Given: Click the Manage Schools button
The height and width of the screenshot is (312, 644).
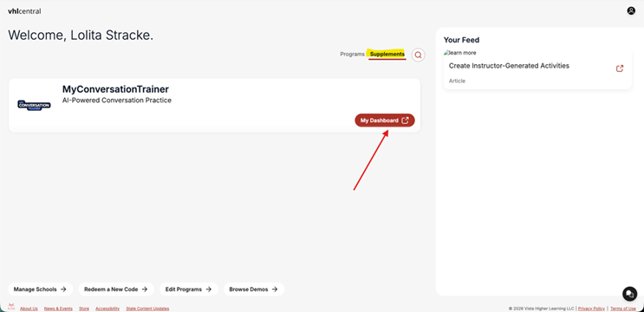Looking at the screenshot, I should point(40,289).
